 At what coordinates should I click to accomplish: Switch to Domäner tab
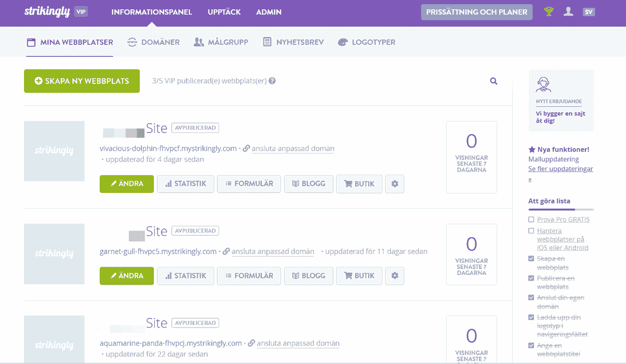(x=153, y=42)
